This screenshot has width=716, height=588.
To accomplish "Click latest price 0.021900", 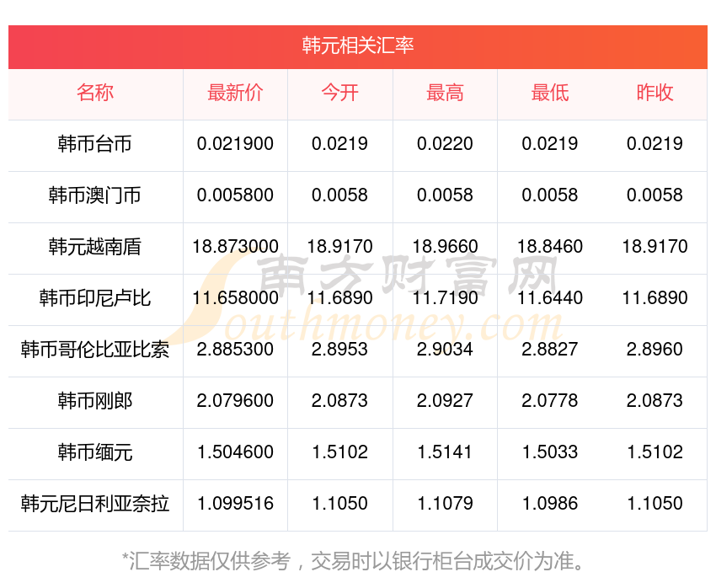I will [x=235, y=144].
